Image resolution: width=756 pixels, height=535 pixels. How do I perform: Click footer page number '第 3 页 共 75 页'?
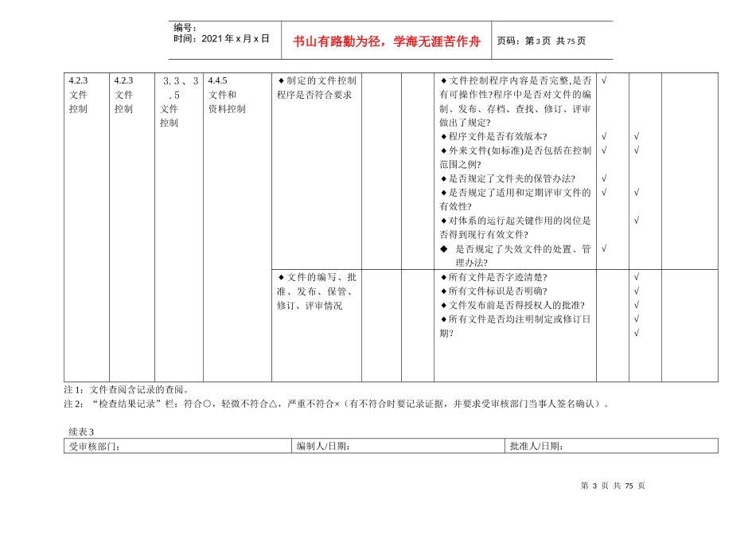(x=613, y=486)
